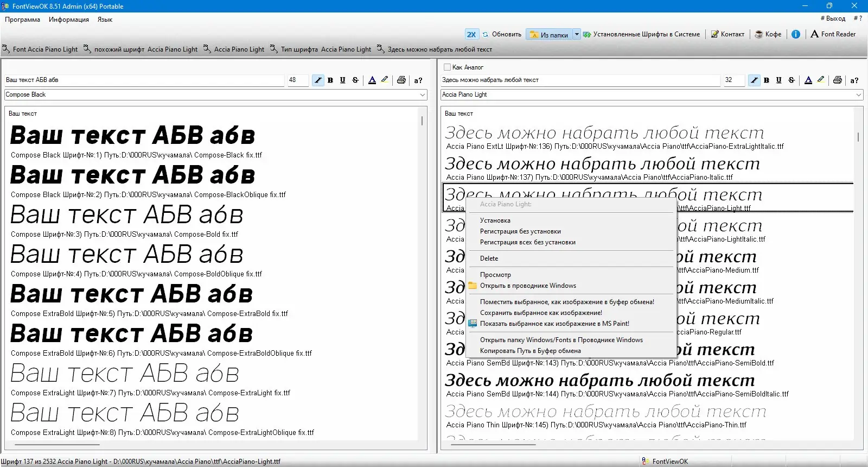This screenshot has height=467, width=868.
Task: Toggle the 2X zoom button
Action: coord(471,34)
